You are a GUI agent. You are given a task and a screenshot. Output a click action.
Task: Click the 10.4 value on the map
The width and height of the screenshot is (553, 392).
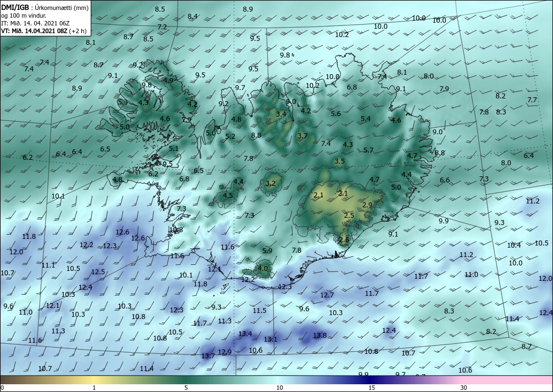(514, 245)
